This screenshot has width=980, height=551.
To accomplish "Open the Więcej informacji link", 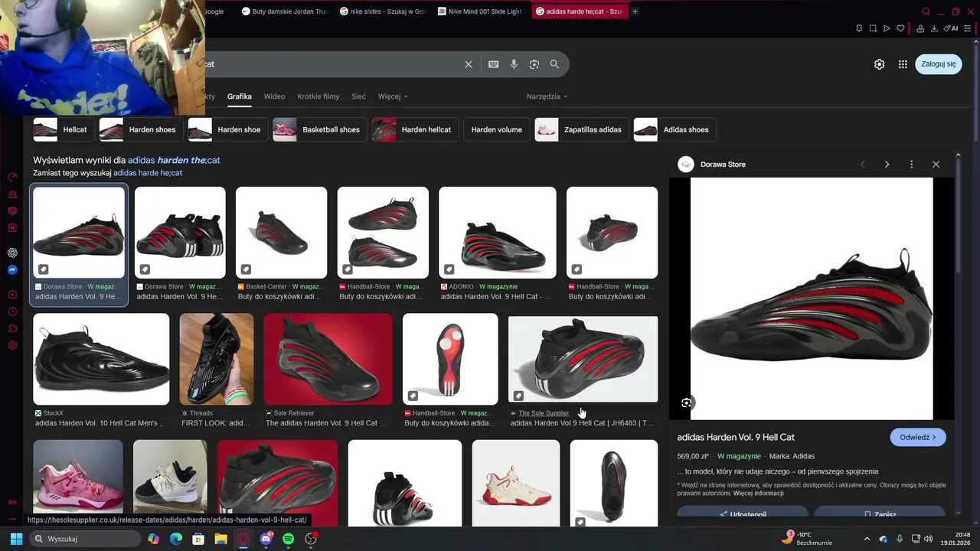I will pos(758,494).
